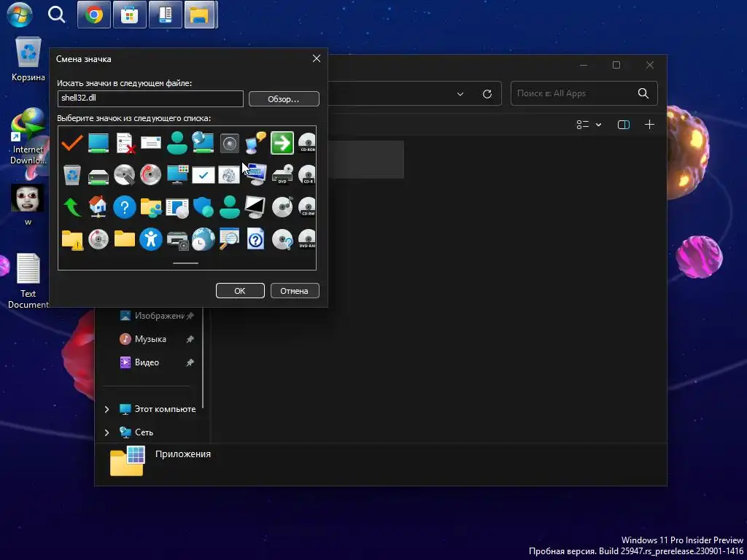Image resolution: width=747 pixels, height=560 pixels.
Task: Open the Explorer view layout dropdown
Action: 589,125
